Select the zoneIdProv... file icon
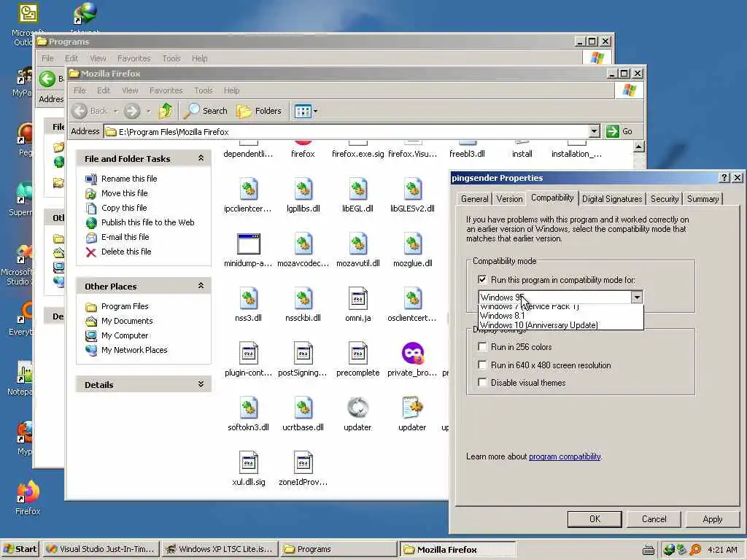This screenshot has height=560, width=747. (303, 463)
